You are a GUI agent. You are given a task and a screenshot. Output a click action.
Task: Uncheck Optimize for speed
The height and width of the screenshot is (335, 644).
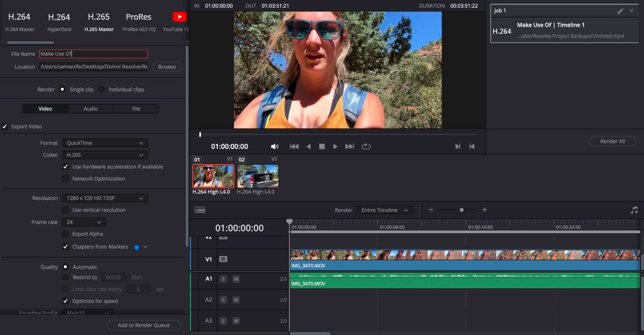65,301
